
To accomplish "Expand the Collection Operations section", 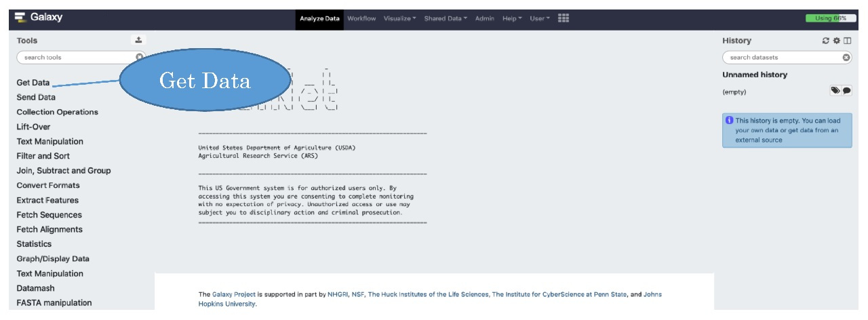I will click(57, 112).
